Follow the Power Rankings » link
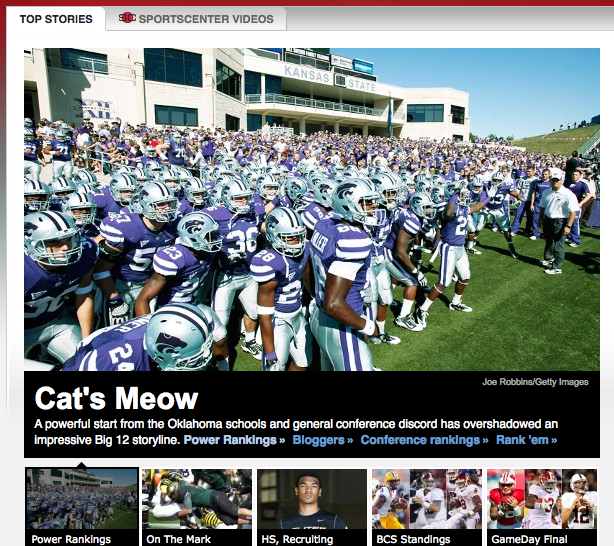Image resolution: width=614 pixels, height=546 pixels. (234, 440)
